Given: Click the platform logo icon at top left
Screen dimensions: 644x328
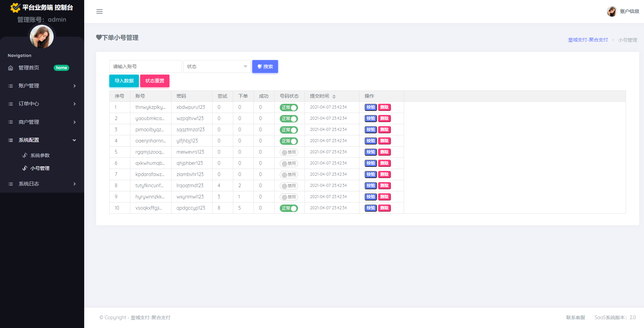Looking at the screenshot, I should click(15, 7).
